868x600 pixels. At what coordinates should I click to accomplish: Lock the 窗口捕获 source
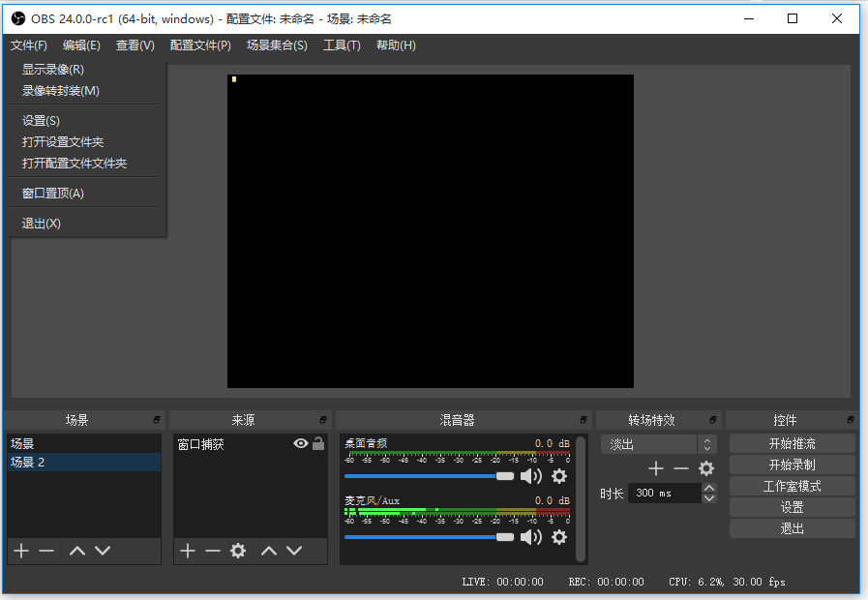tap(319, 443)
